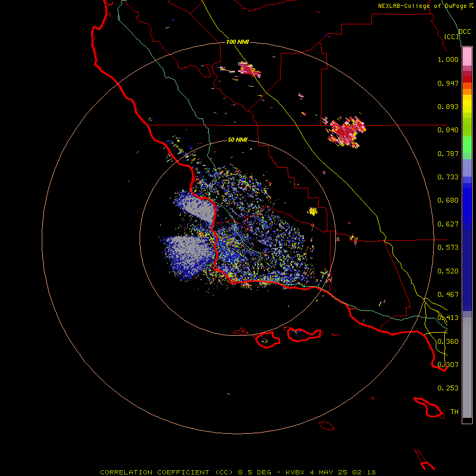The width and height of the screenshot is (476, 476).
Task: Click the large red echo cluster northeast
Action: (x=345, y=132)
